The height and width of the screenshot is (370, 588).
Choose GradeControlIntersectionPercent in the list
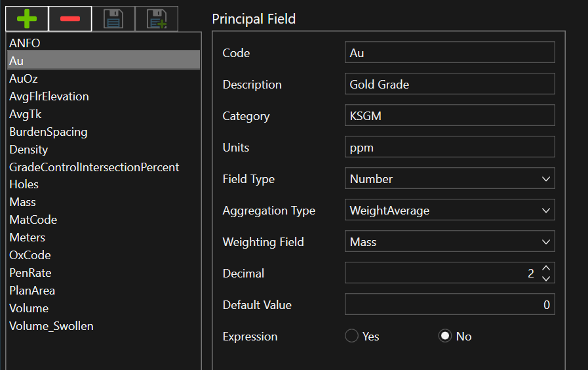tap(94, 167)
